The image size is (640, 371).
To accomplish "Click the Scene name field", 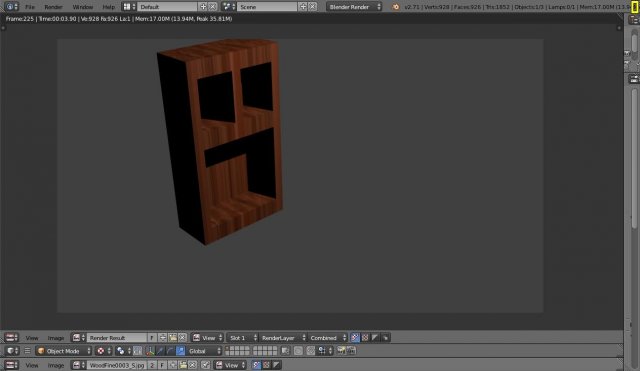I will click(267, 7).
